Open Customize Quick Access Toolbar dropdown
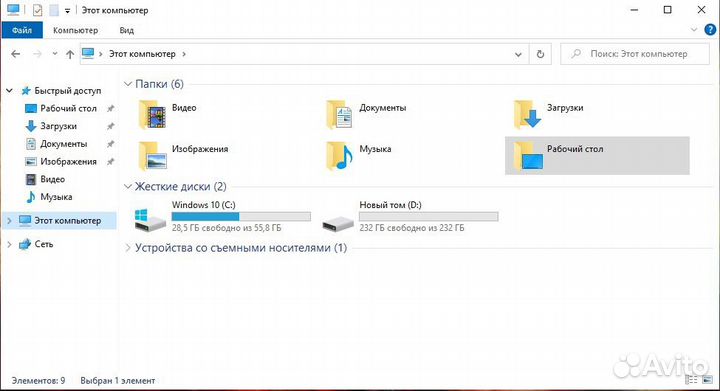720x391 pixels. click(67, 11)
